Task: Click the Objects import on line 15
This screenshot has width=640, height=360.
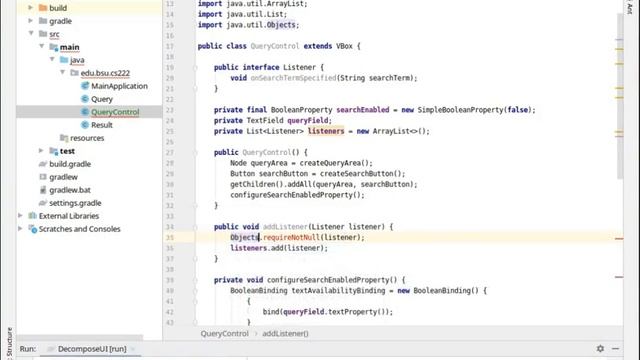Action: [281, 25]
